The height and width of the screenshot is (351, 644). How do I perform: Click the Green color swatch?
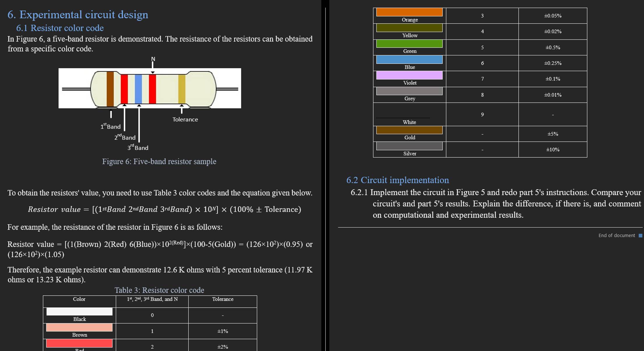click(x=409, y=43)
